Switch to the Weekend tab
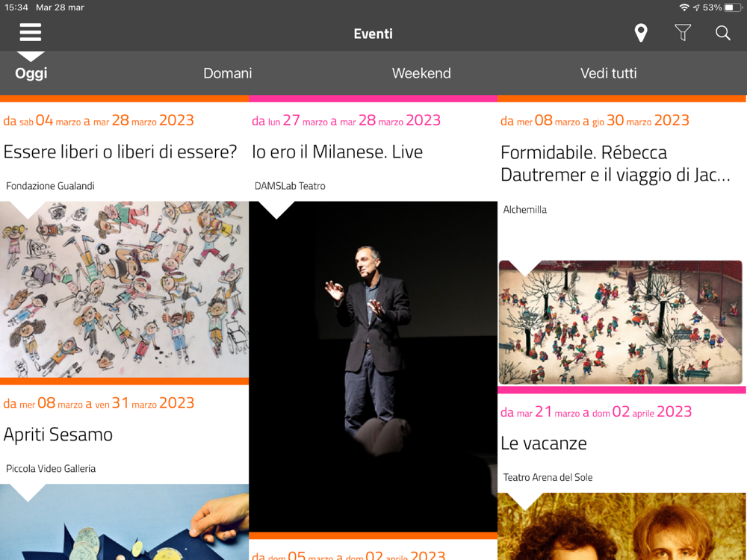Image resolution: width=747 pixels, height=560 pixels. pos(421,73)
